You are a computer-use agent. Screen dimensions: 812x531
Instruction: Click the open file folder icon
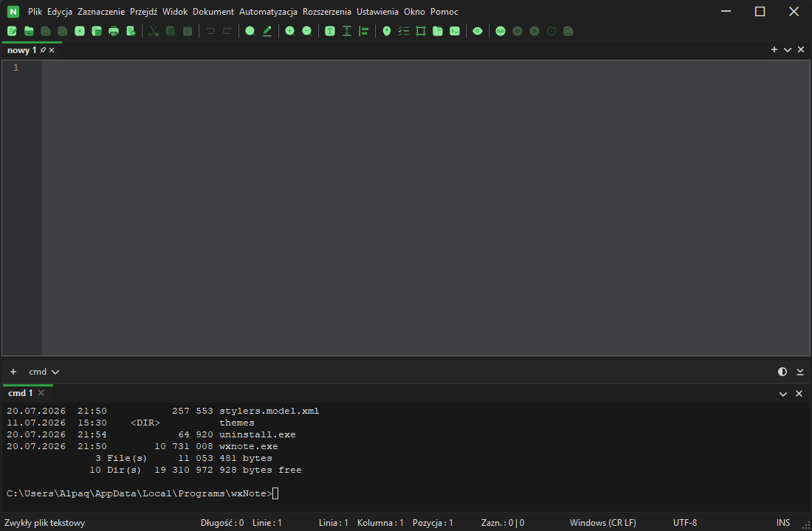point(29,31)
